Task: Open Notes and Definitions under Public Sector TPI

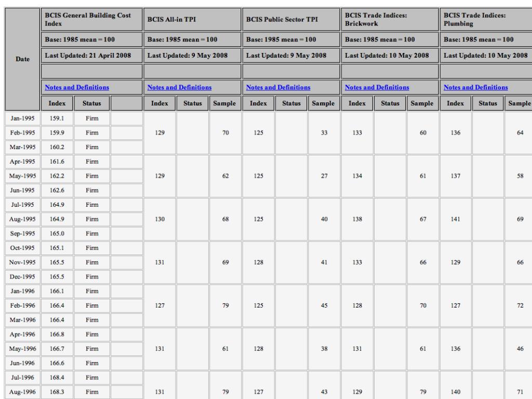Action: [278, 87]
